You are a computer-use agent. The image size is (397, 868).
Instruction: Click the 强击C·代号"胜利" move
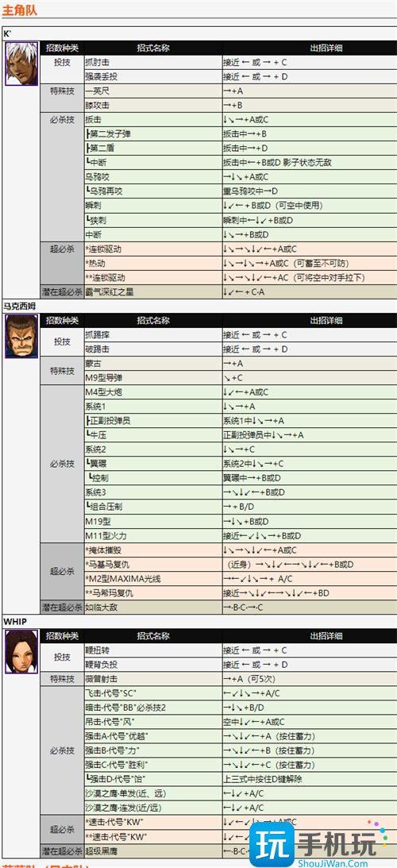pos(116,765)
